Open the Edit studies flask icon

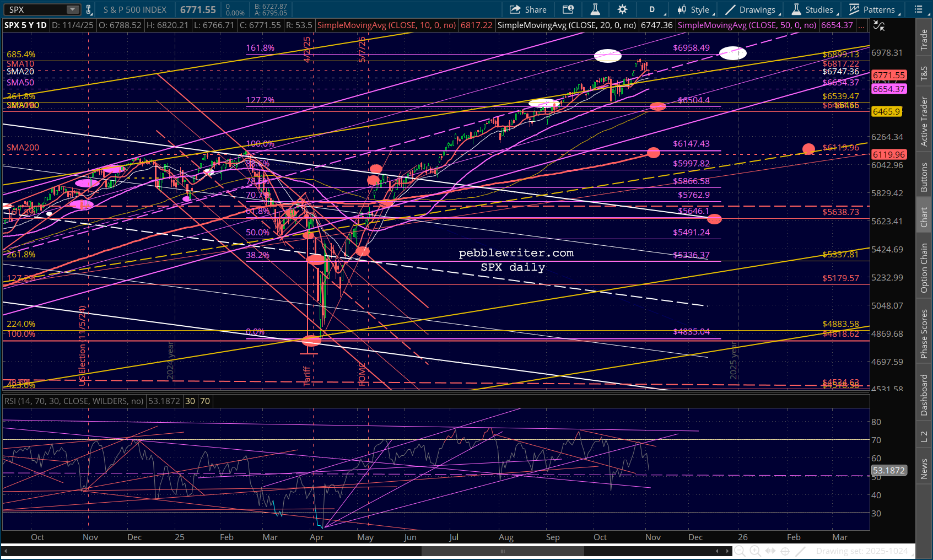point(595,9)
